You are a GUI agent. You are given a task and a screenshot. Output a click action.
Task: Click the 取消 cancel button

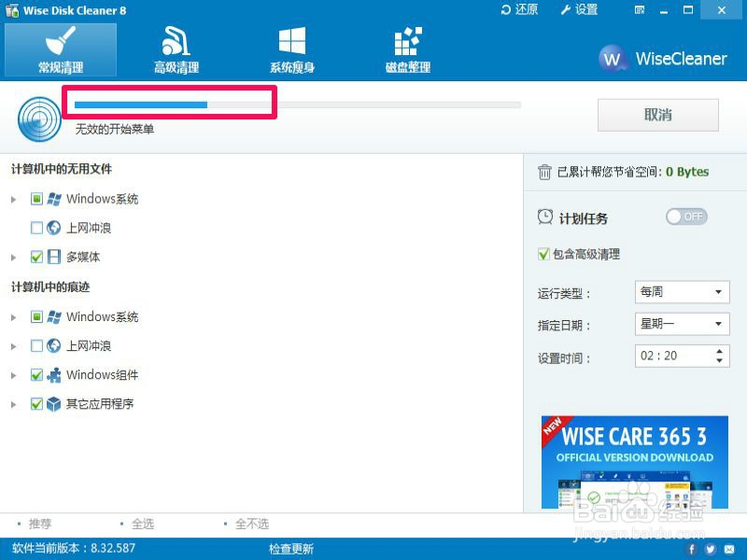658,115
